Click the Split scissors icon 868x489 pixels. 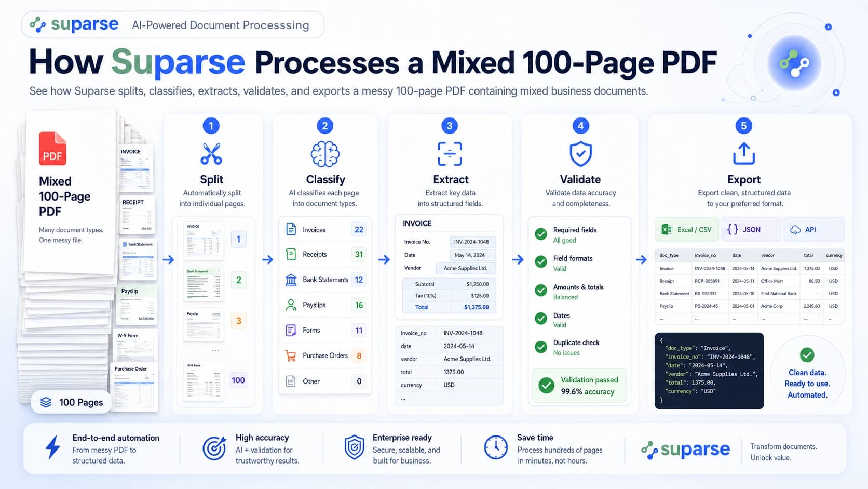pyautogui.click(x=211, y=154)
